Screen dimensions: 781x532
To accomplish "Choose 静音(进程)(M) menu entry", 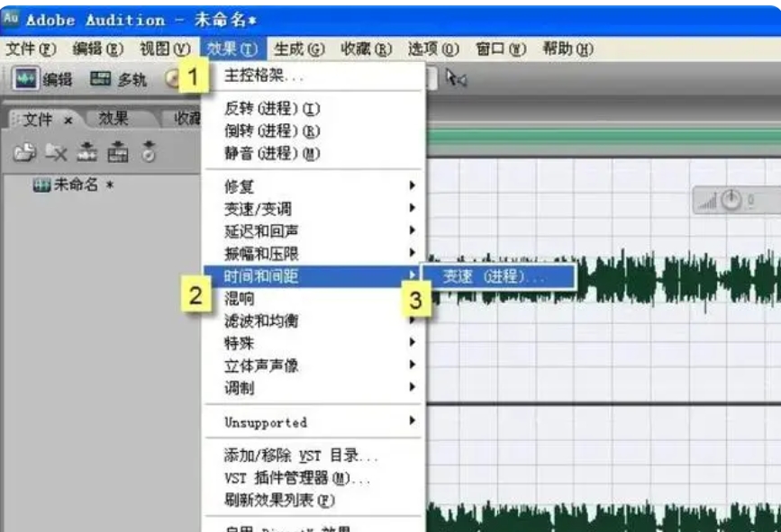I will coord(313,153).
